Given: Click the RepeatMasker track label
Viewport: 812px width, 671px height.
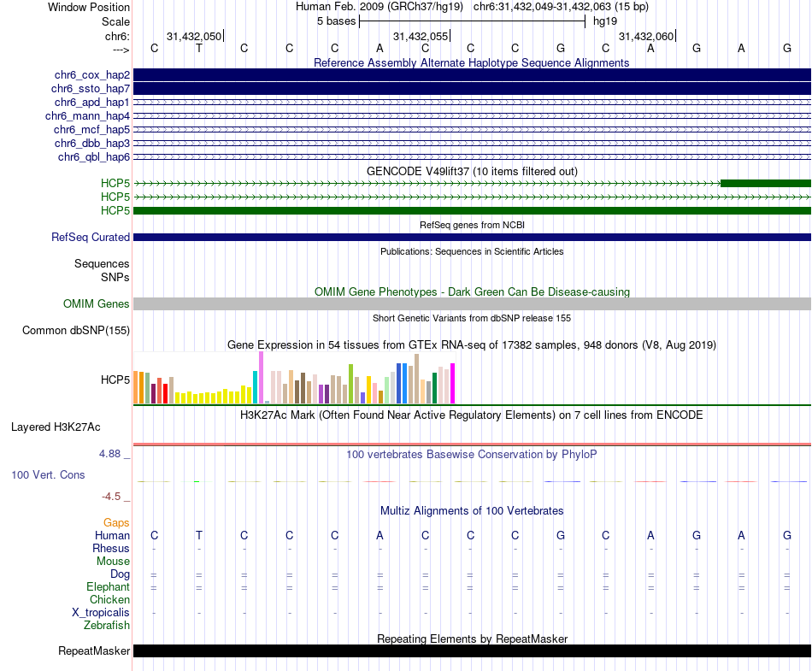Looking at the screenshot, I should [94, 650].
